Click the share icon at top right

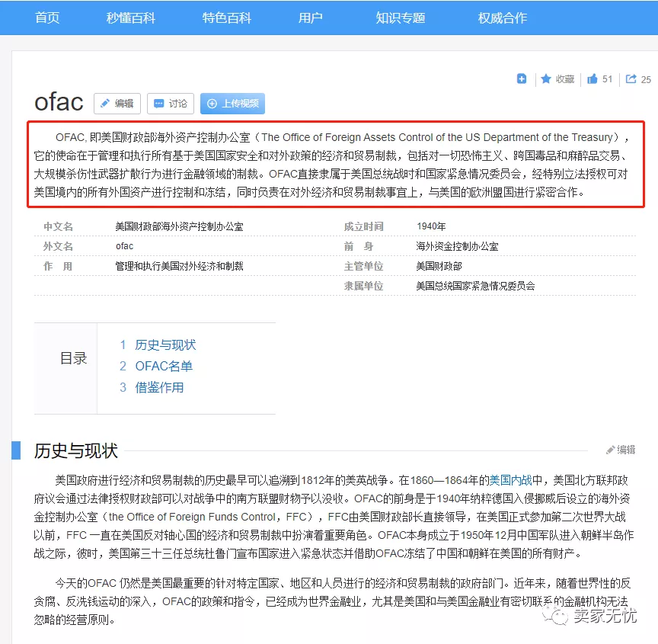tap(631, 78)
